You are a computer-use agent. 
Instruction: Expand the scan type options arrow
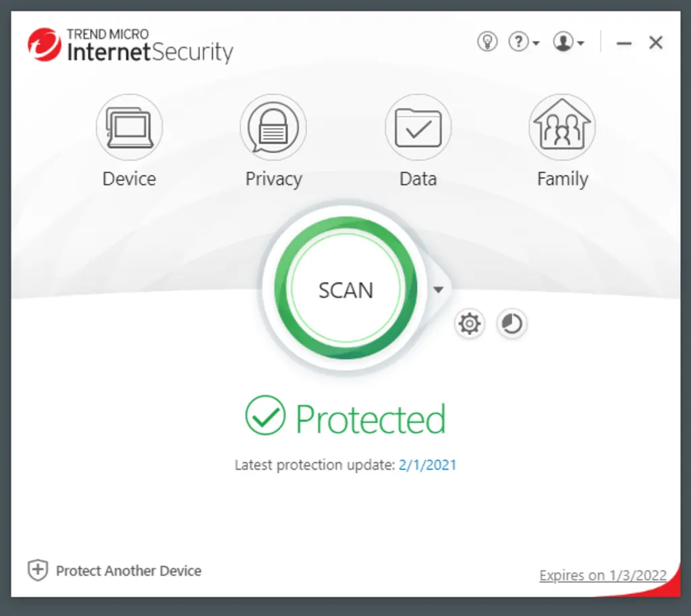pos(439,289)
